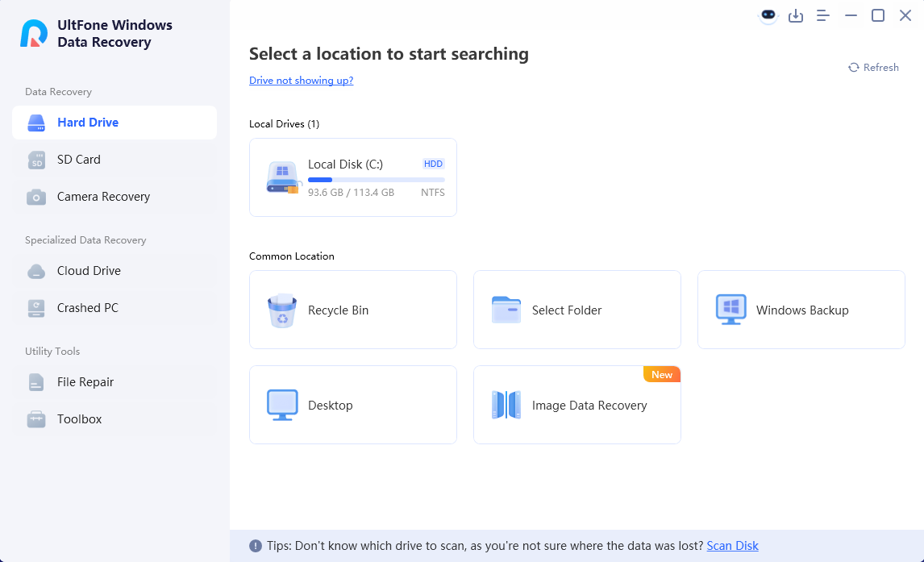This screenshot has width=924, height=562.
Task: Open the hamburger menu in title bar
Action: pos(823,15)
